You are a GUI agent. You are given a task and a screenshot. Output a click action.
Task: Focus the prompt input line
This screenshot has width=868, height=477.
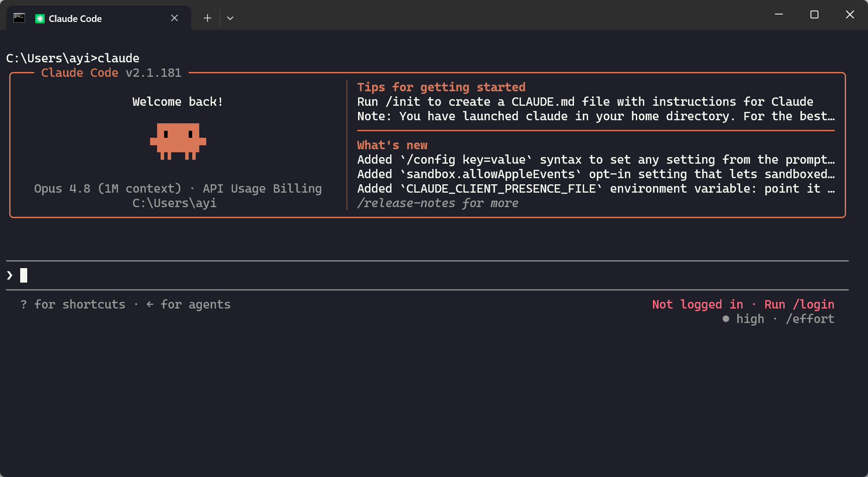pos(427,276)
